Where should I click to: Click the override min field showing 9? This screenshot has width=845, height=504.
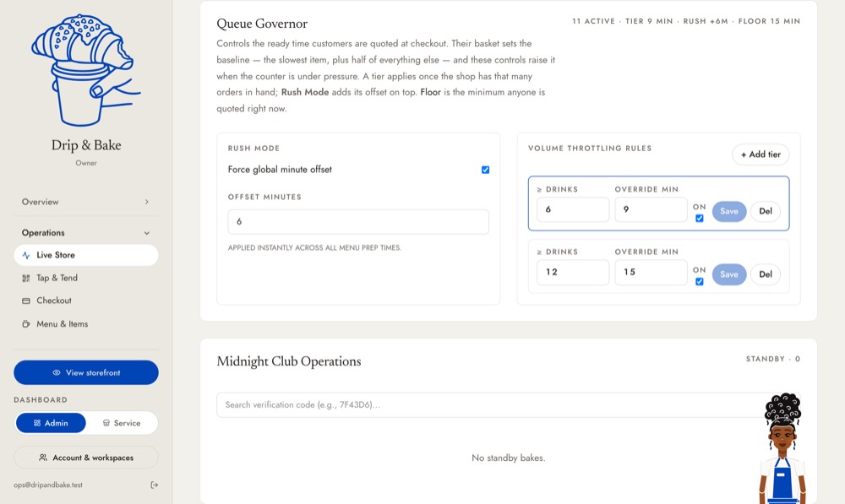tap(651, 209)
